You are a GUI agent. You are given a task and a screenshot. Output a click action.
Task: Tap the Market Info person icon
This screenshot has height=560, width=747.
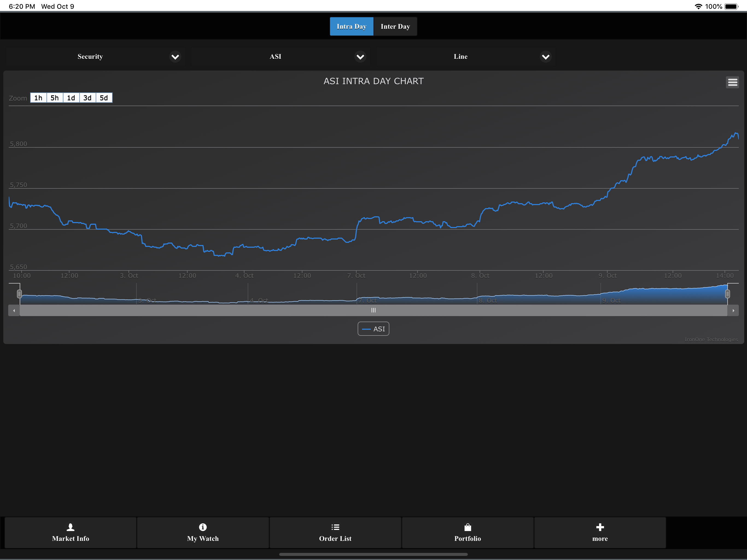click(71, 527)
